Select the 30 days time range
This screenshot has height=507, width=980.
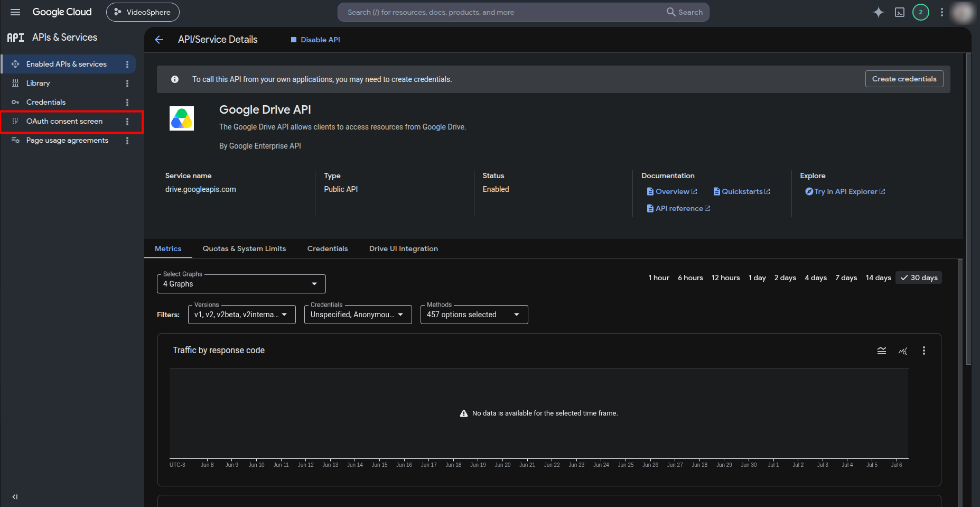(919, 278)
